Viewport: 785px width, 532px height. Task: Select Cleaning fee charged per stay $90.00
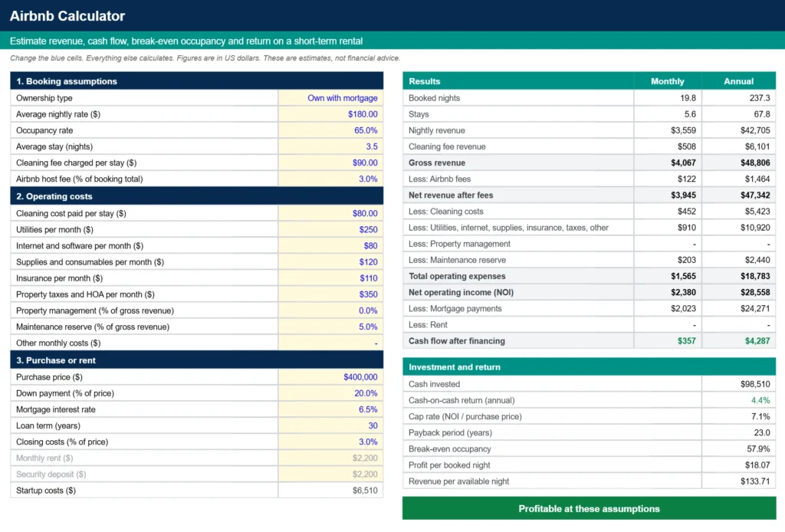click(331, 163)
